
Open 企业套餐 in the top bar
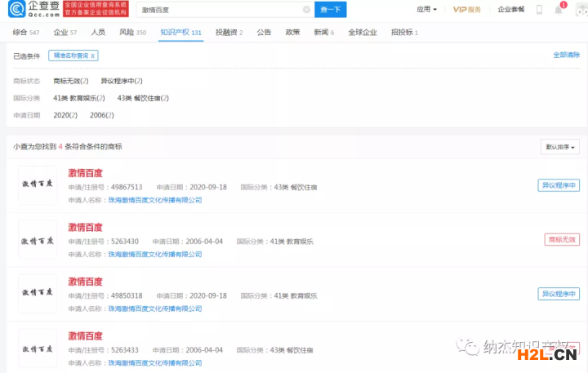coord(511,10)
